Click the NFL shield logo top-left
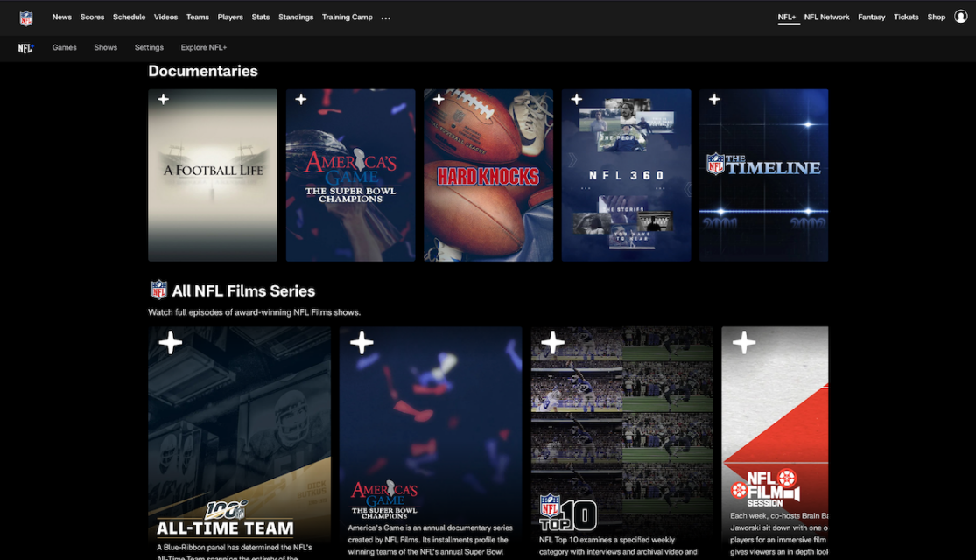The image size is (976, 560). pyautogui.click(x=26, y=17)
